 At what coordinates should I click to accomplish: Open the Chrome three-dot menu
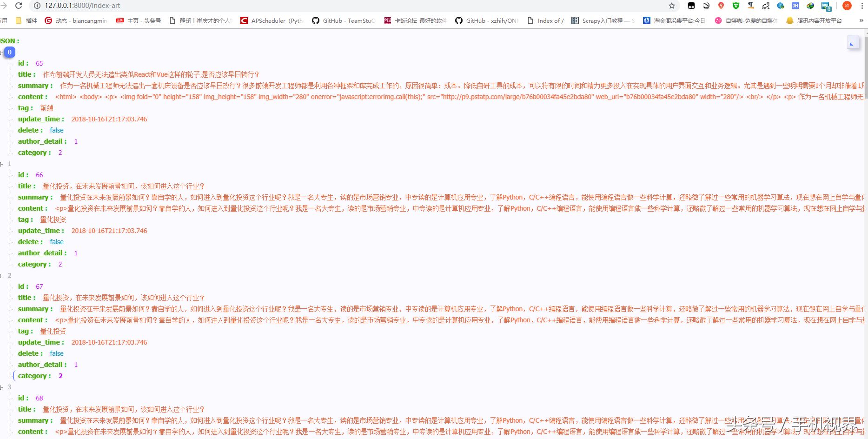[x=862, y=6]
